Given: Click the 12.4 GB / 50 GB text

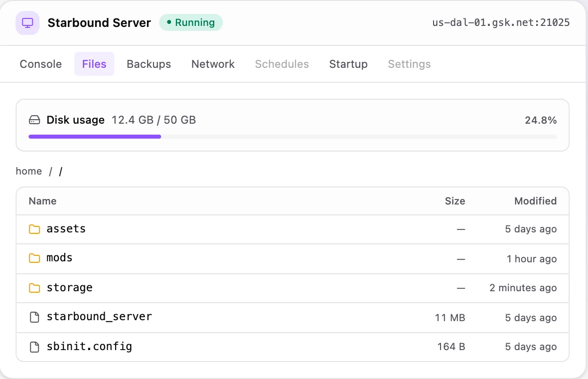Looking at the screenshot, I should (x=154, y=120).
